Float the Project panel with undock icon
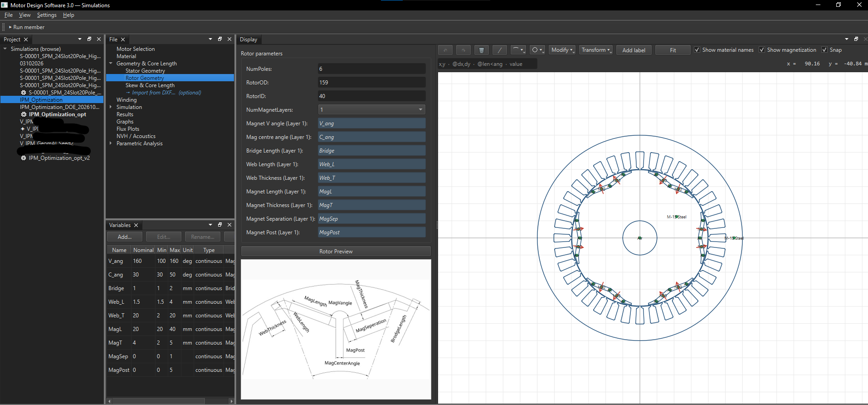868x405 pixels. pos(89,39)
